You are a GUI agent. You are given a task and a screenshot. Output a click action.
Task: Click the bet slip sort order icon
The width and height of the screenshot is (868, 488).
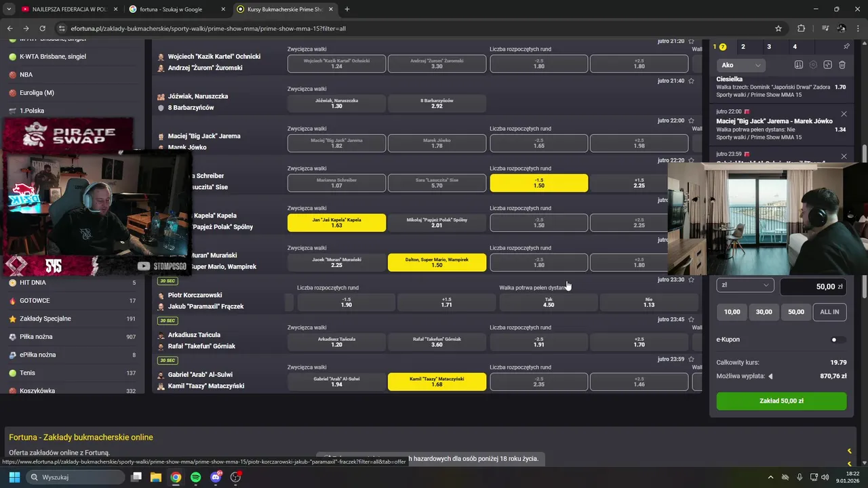coord(799,65)
